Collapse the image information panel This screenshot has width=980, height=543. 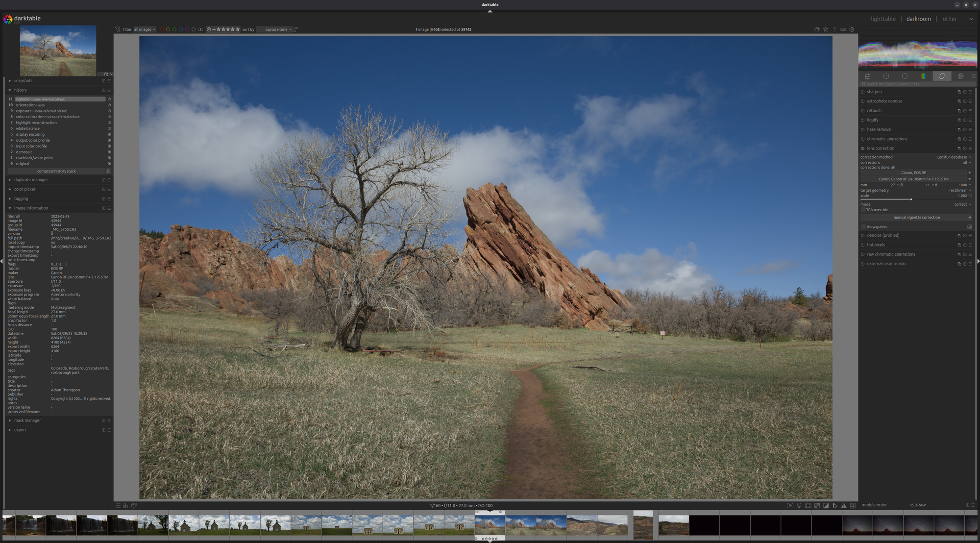[30, 208]
